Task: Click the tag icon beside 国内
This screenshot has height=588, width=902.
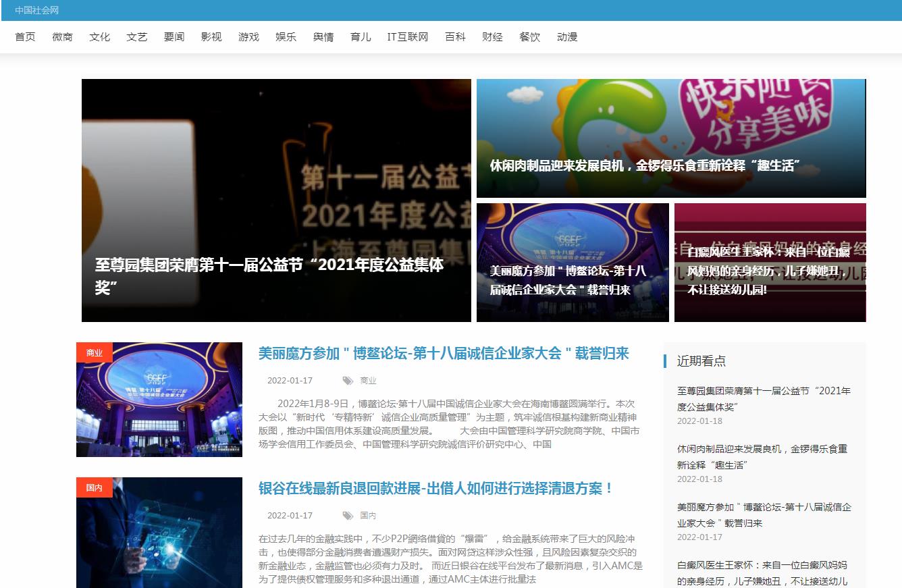Action: [x=348, y=516]
